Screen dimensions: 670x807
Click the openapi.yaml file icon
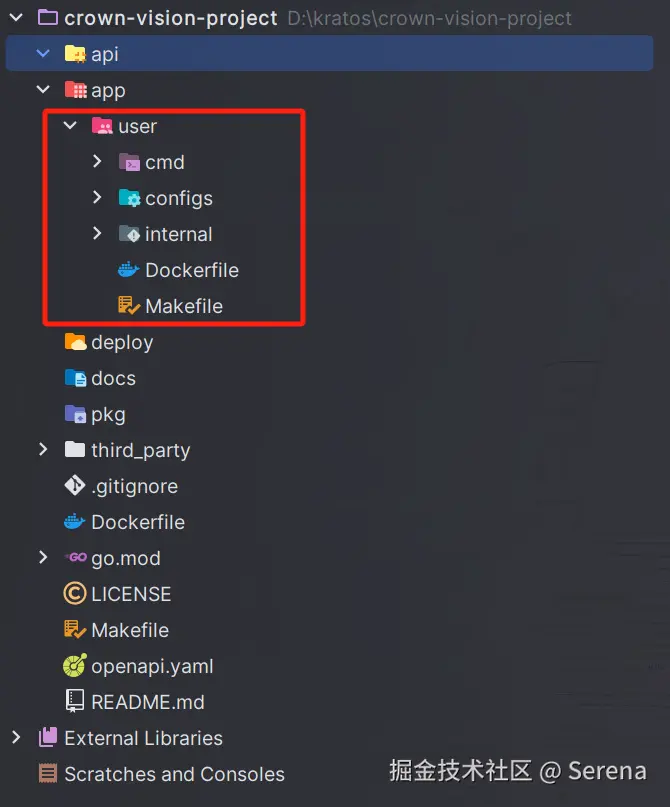coord(75,665)
